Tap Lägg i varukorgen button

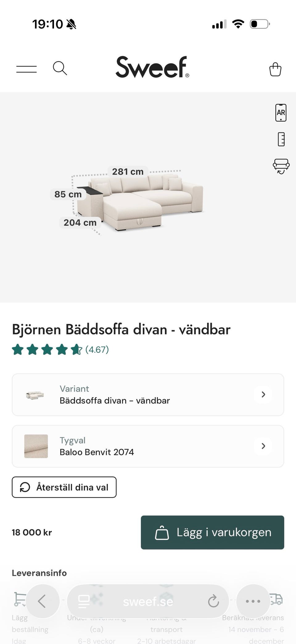click(212, 532)
